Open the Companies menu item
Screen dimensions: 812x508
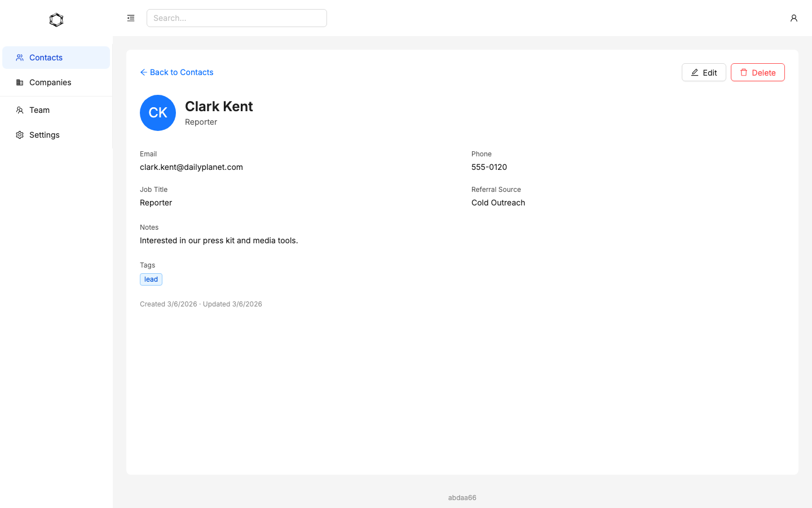(56, 82)
